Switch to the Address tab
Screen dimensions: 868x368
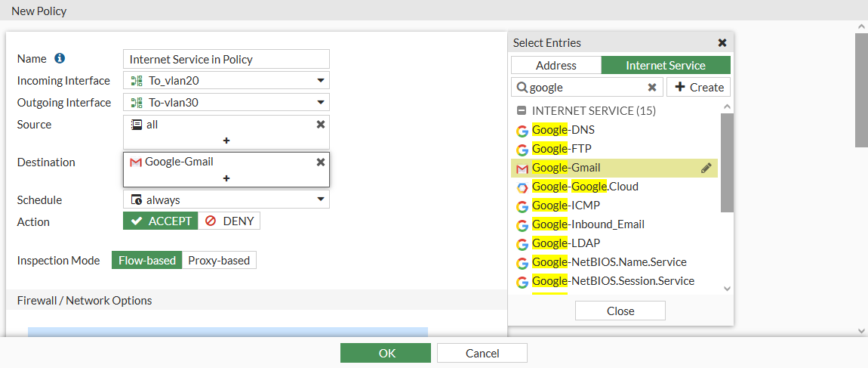[556, 66]
